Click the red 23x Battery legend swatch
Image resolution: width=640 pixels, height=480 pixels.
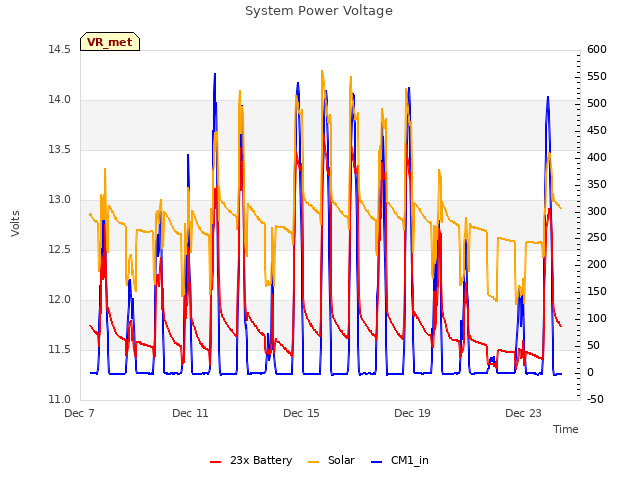tap(216, 462)
